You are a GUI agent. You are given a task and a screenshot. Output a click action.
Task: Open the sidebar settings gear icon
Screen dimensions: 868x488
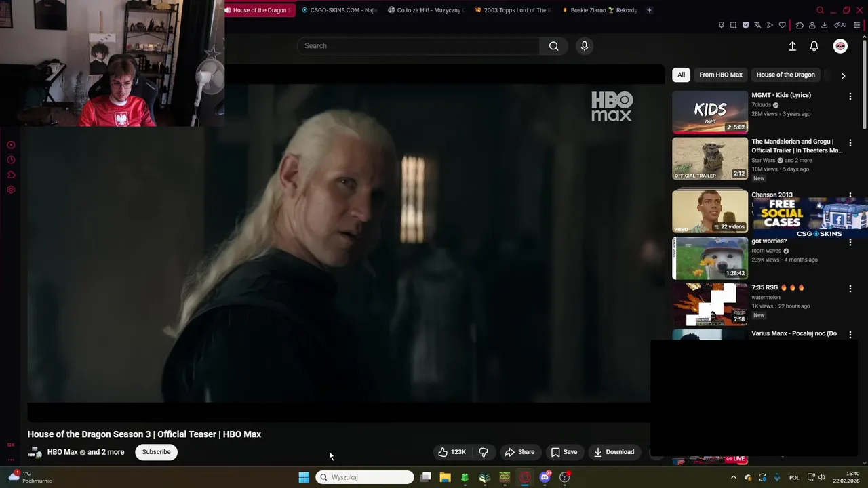[x=11, y=190]
